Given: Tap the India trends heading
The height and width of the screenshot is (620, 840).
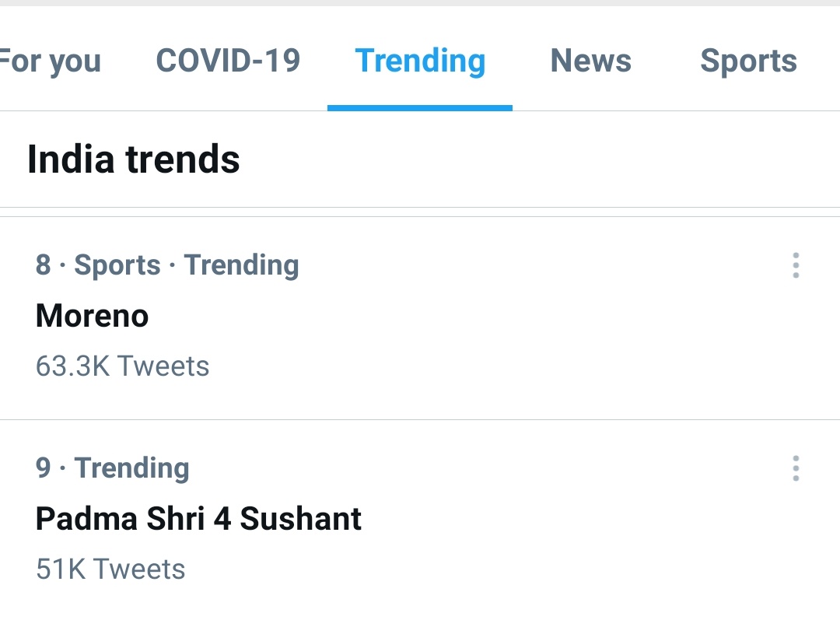Looking at the screenshot, I should coord(133,159).
